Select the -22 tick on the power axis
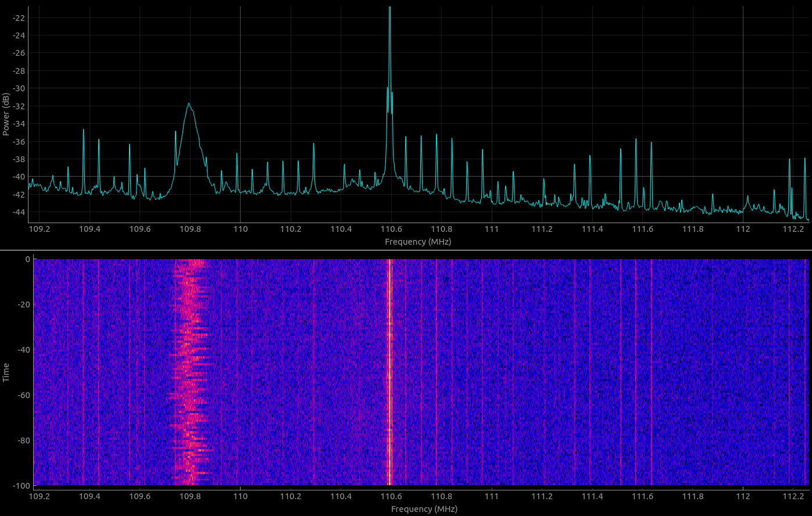 point(19,18)
